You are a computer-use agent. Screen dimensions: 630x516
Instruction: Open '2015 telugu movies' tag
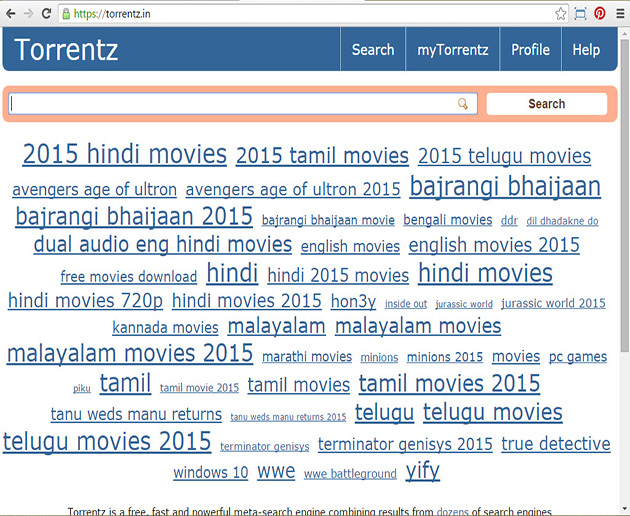point(504,156)
